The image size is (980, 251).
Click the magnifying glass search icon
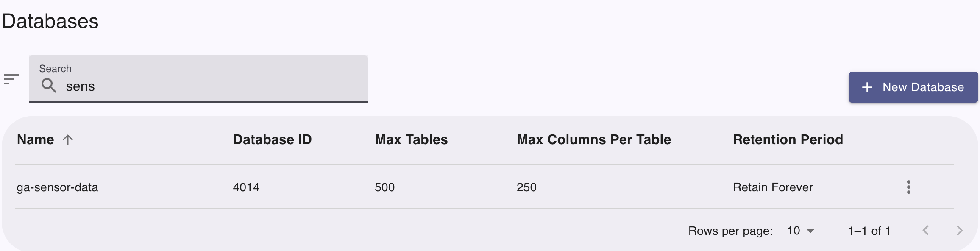click(50, 86)
